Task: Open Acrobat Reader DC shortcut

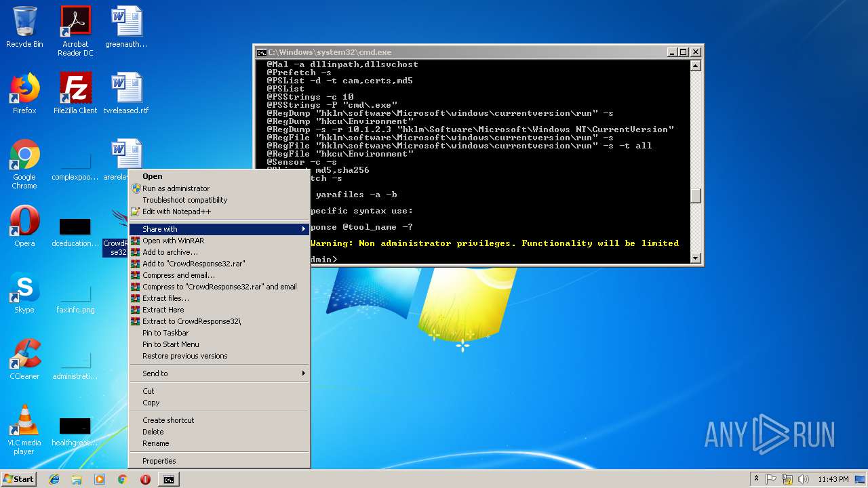Action: (75, 31)
